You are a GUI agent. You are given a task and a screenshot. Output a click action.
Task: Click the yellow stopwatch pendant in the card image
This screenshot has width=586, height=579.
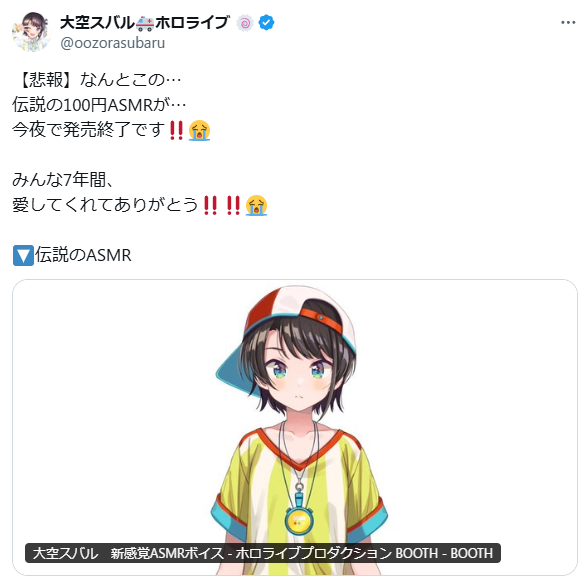pos(299,520)
